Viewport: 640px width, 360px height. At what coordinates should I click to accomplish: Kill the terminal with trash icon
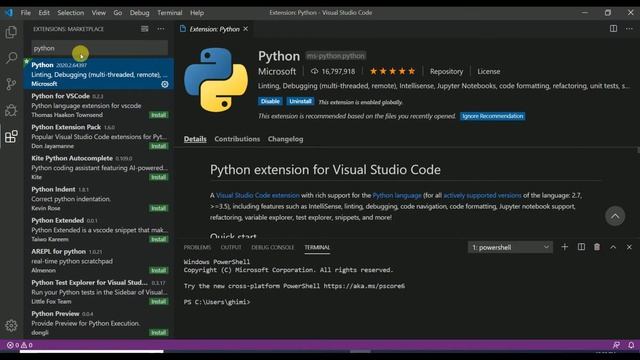[597, 247]
